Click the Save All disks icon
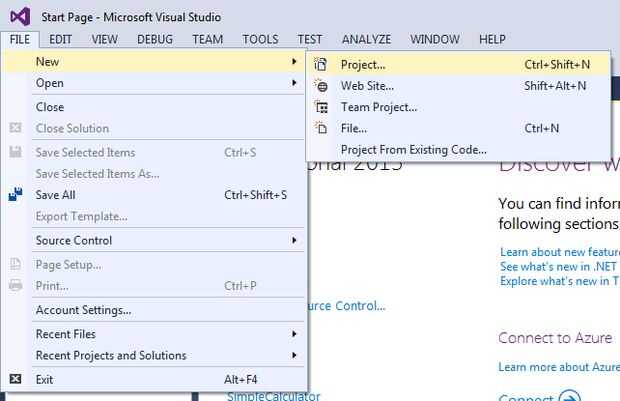620x401 pixels. coord(16,195)
